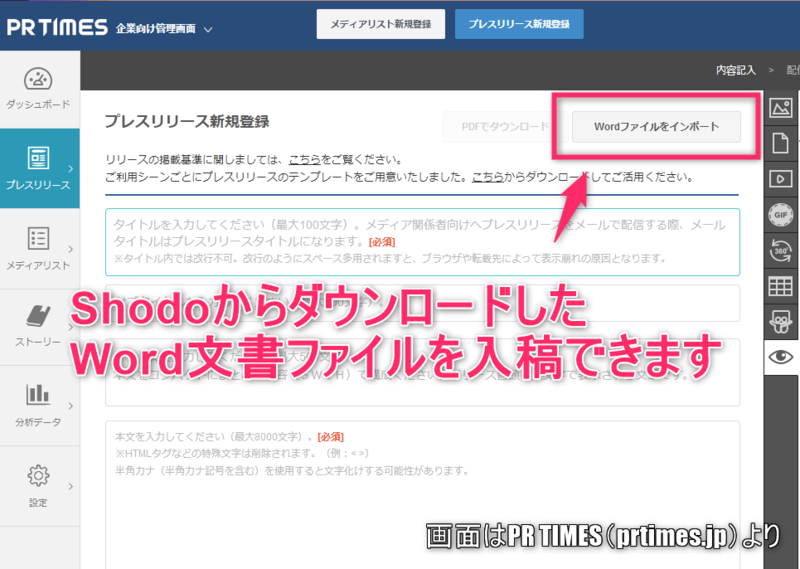Viewport: 800px width, 569px height.
Task: Open 分析データ sidebar item
Action: click(38, 406)
